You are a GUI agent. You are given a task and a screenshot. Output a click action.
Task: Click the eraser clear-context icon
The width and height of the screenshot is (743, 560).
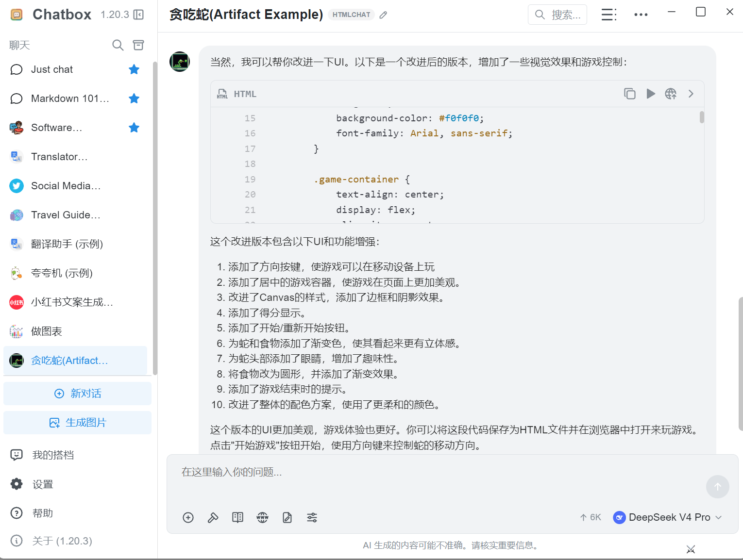coord(213,518)
